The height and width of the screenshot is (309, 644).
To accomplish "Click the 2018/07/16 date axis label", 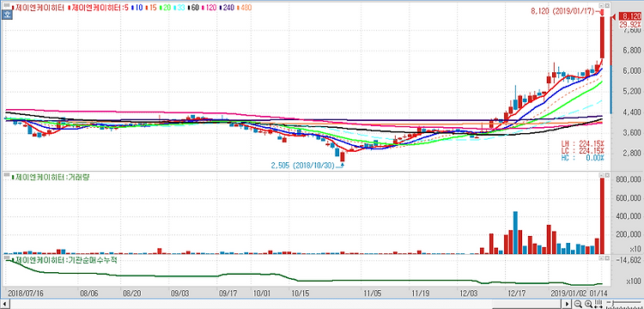I will coord(26,294).
